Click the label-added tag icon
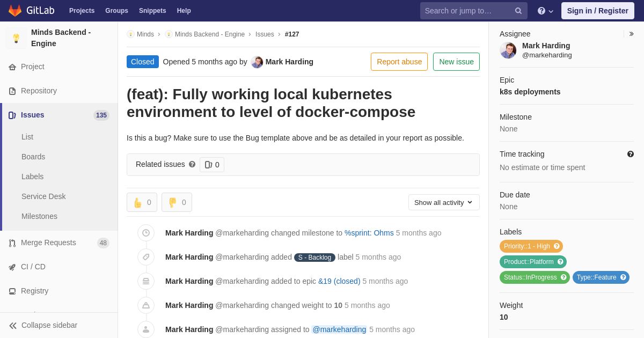Image resolution: width=644 pixels, height=338 pixels. coord(146,257)
